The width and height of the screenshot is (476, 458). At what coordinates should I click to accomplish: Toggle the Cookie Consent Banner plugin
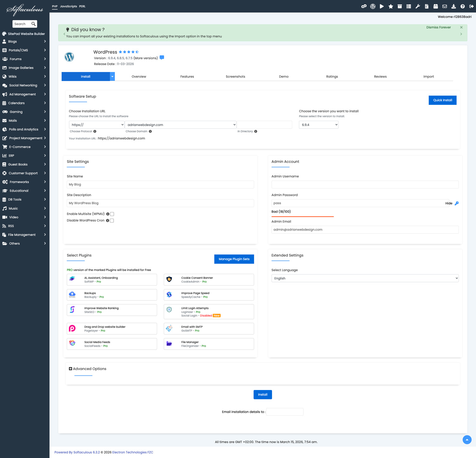(209, 280)
